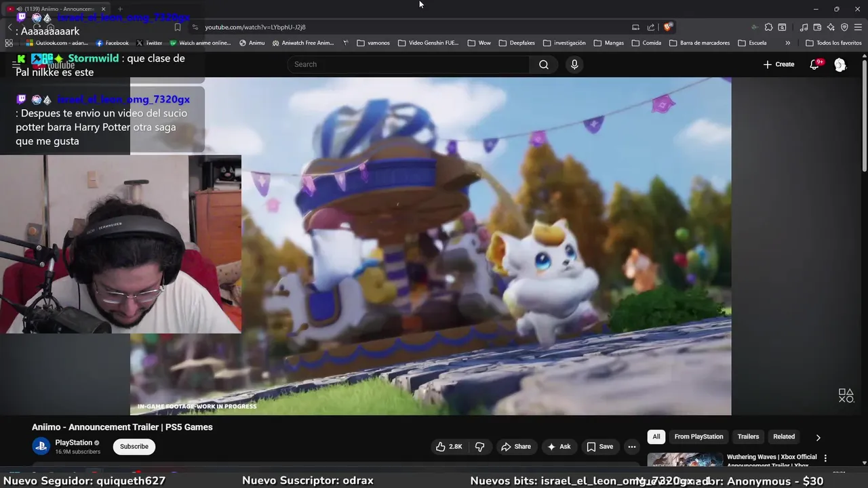Open Video Genshin FUE bookmarks folder
This screenshot has width=868, height=488.
[x=429, y=43]
